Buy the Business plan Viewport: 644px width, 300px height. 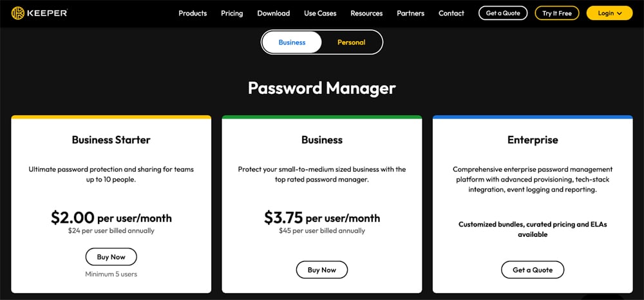321,270
